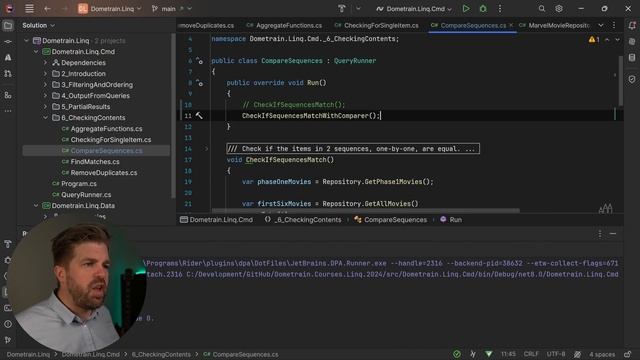Open the notifications bell
Image resolution: width=640 pixels, height=360 pixels.
click(x=632, y=26)
